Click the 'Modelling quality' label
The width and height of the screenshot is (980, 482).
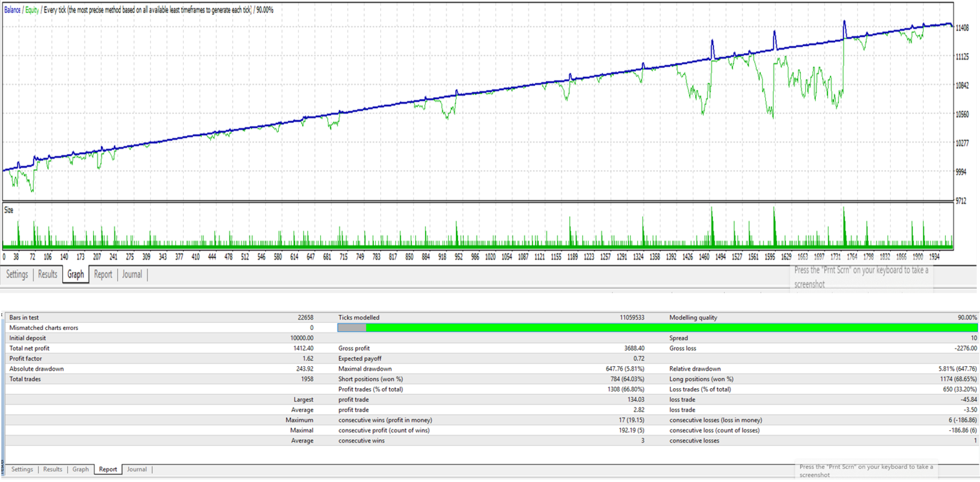(693, 318)
